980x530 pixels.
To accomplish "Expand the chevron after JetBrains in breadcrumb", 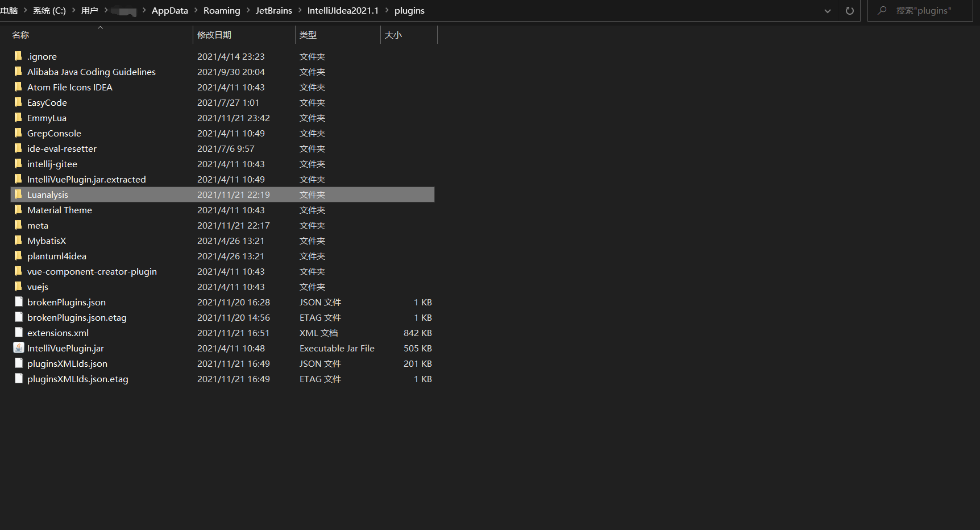I will 299,10.
